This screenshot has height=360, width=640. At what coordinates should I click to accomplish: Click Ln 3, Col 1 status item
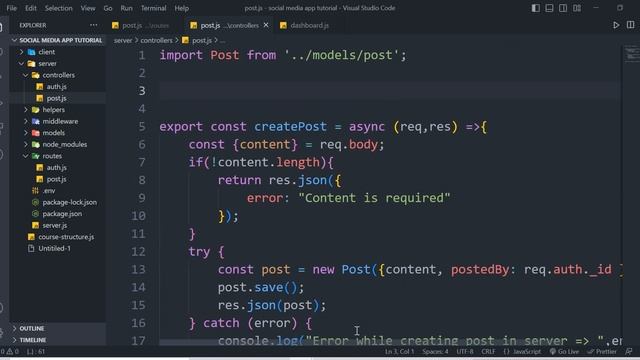click(x=399, y=351)
